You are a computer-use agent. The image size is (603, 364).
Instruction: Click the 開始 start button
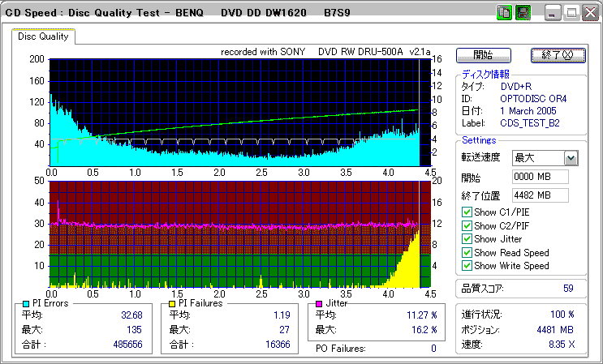[x=484, y=55]
